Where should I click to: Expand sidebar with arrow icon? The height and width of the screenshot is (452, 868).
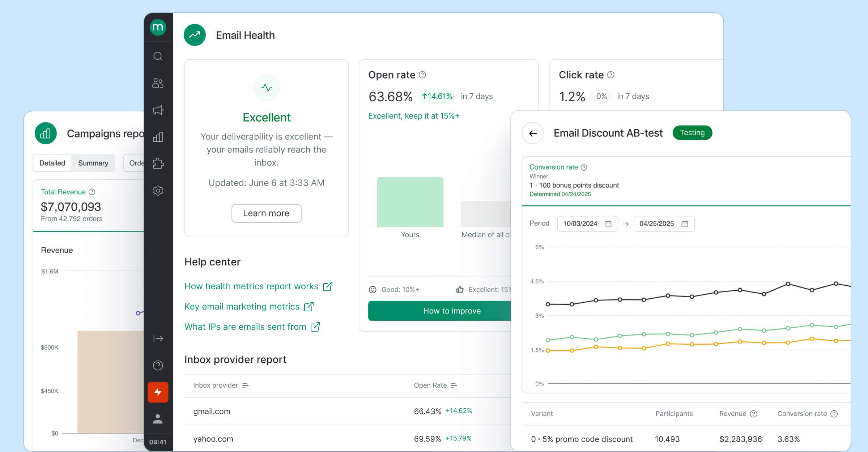(158, 338)
